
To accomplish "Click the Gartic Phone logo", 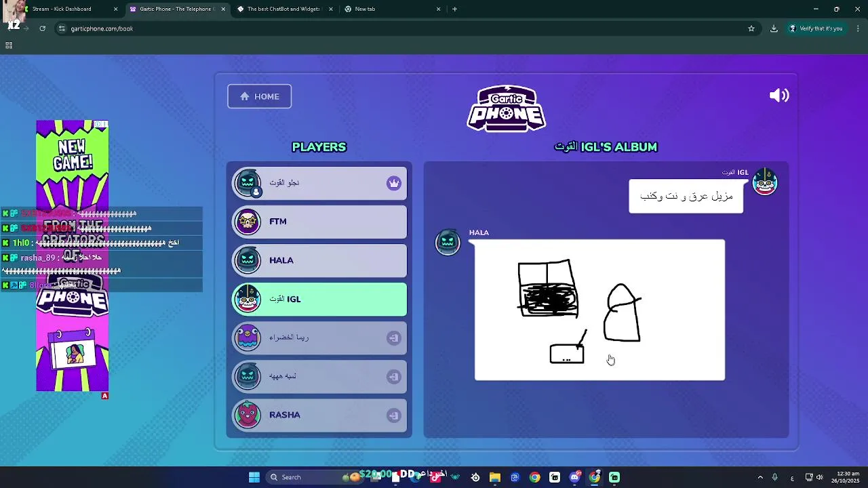I will click(x=507, y=108).
